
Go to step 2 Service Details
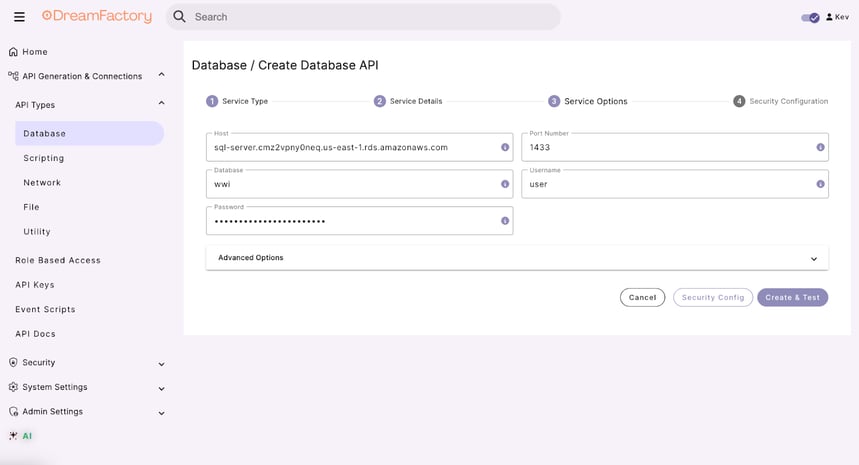pyautogui.click(x=408, y=101)
